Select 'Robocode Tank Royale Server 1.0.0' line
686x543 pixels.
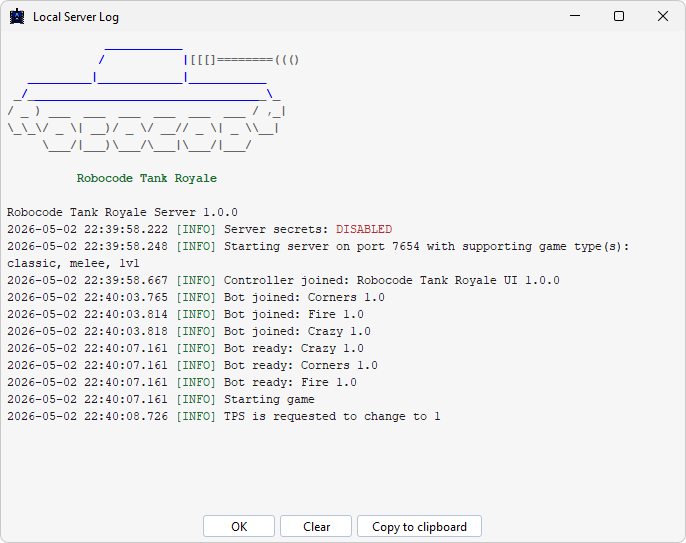tap(122, 212)
